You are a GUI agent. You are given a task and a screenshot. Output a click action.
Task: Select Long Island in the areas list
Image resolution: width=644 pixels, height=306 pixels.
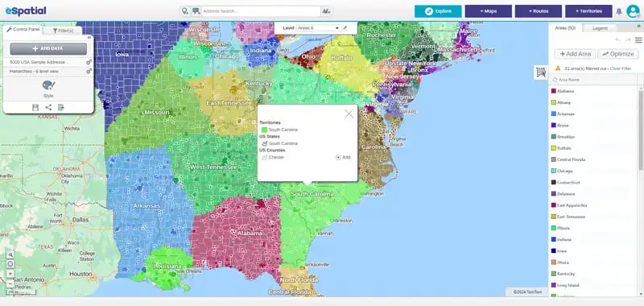coord(568,285)
